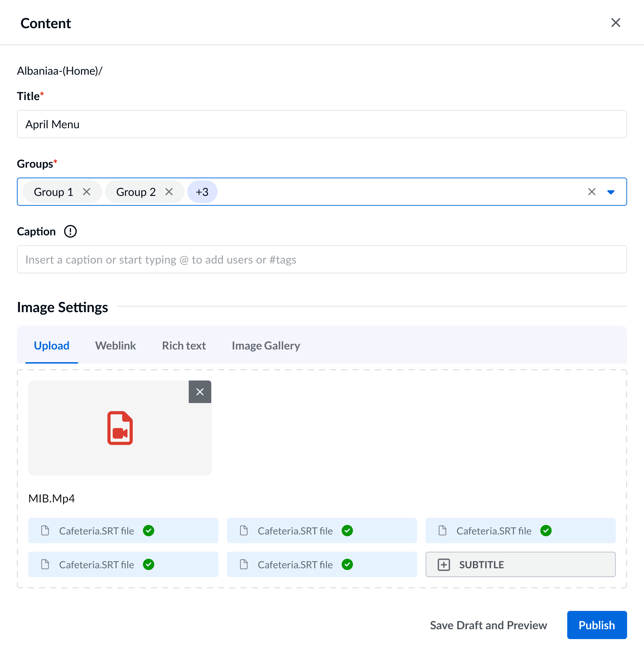Click green checkmark on middle Cafeteria.SRT file
Viewport: 644px width, 656px height.
click(x=347, y=531)
